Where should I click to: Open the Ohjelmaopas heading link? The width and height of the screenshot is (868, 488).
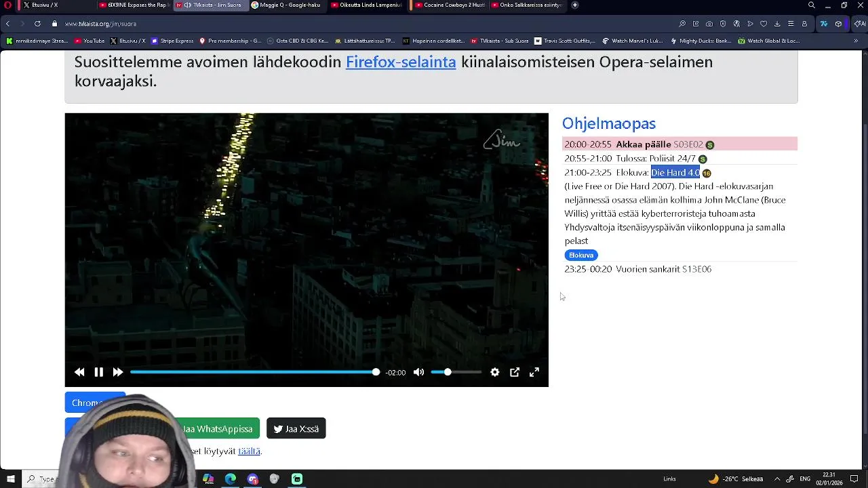(609, 123)
